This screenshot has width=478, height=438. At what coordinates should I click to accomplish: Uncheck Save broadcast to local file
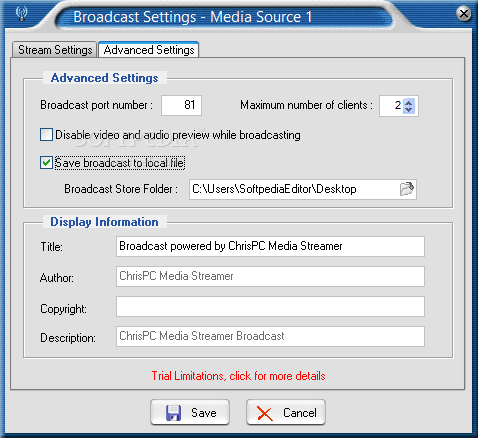[x=46, y=163]
